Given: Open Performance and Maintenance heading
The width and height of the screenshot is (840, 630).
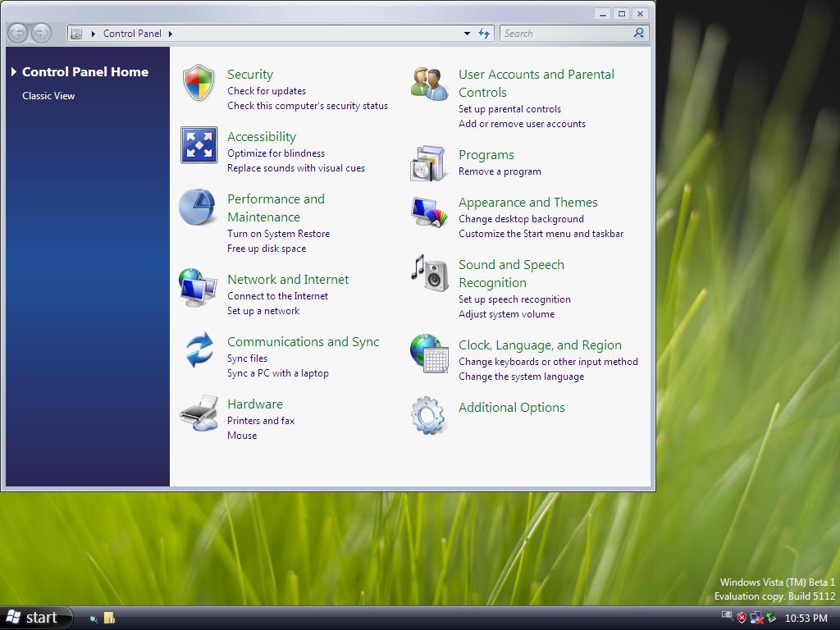Looking at the screenshot, I should pos(276,208).
